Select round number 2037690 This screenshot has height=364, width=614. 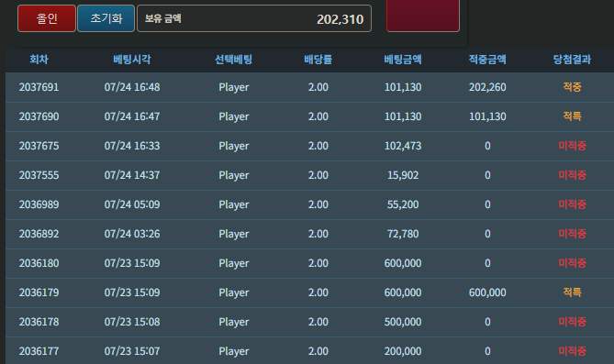pos(39,116)
